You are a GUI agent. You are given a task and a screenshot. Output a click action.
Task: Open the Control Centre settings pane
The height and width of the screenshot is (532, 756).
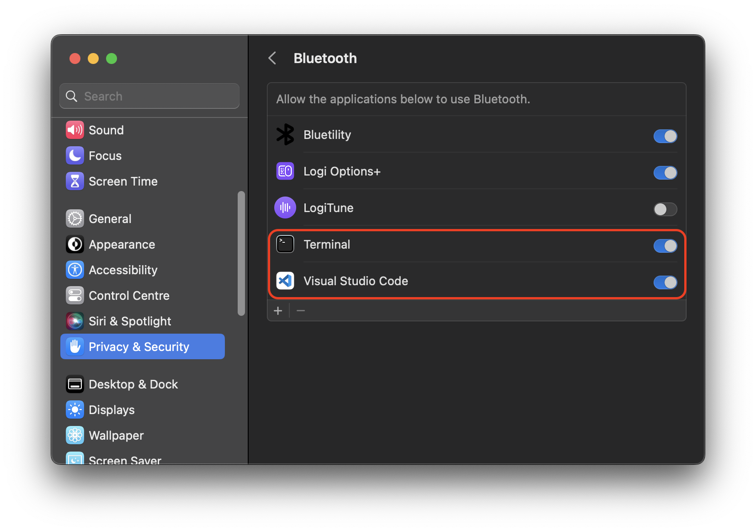pos(129,296)
